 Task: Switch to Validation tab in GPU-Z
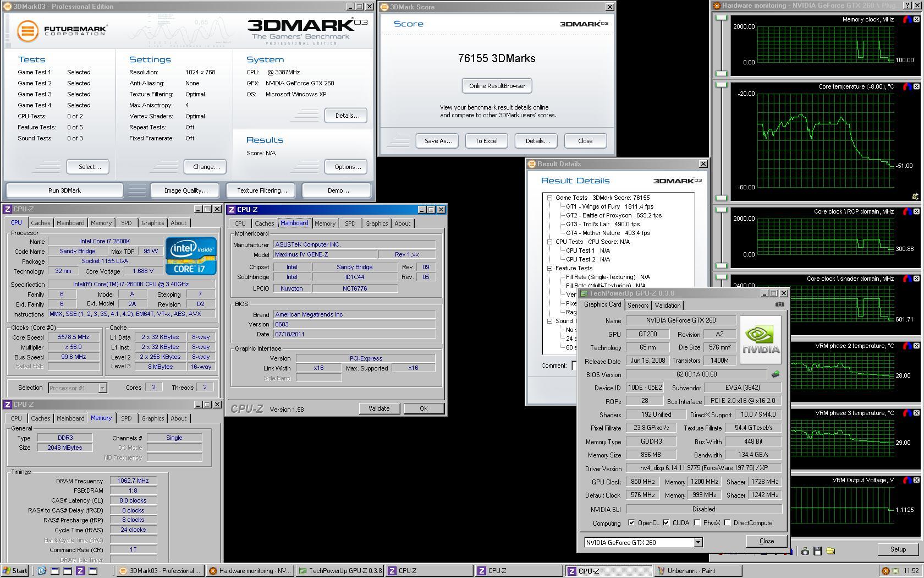coord(668,306)
